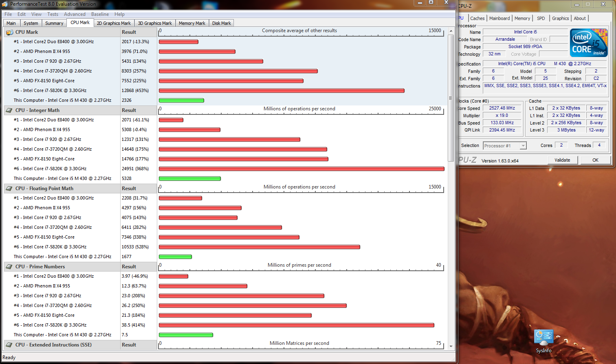Click the results list scroll up arrow
The image size is (616, 364).
451,31
